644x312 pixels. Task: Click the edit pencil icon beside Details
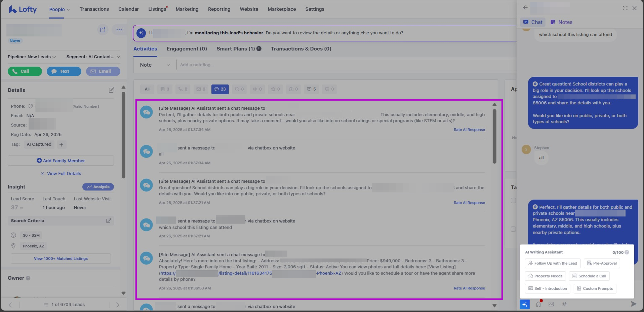(x=111, y=90)
